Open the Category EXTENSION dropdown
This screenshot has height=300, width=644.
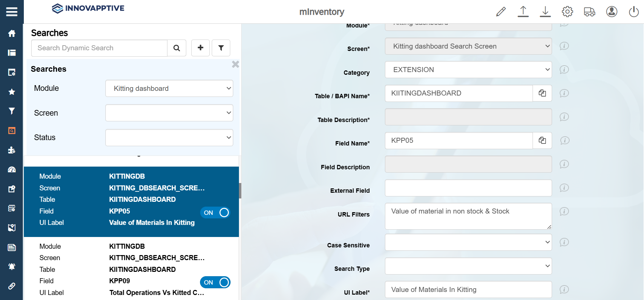(468, 70)
